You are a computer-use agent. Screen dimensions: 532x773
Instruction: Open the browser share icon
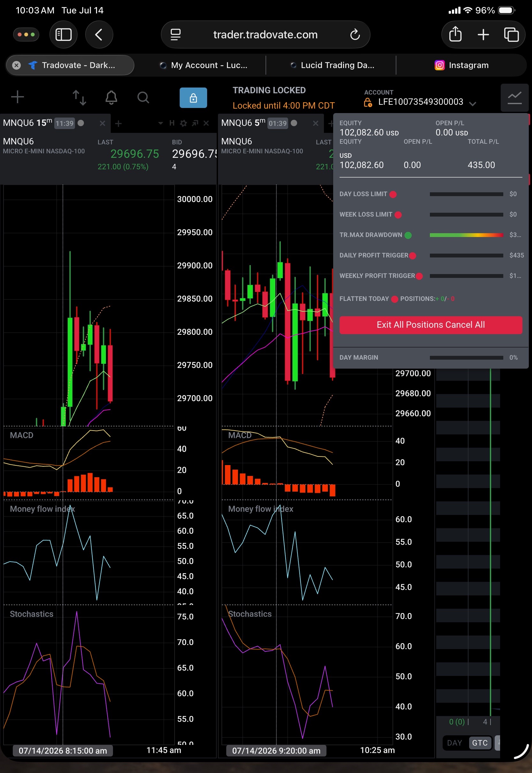coord(455,34)
